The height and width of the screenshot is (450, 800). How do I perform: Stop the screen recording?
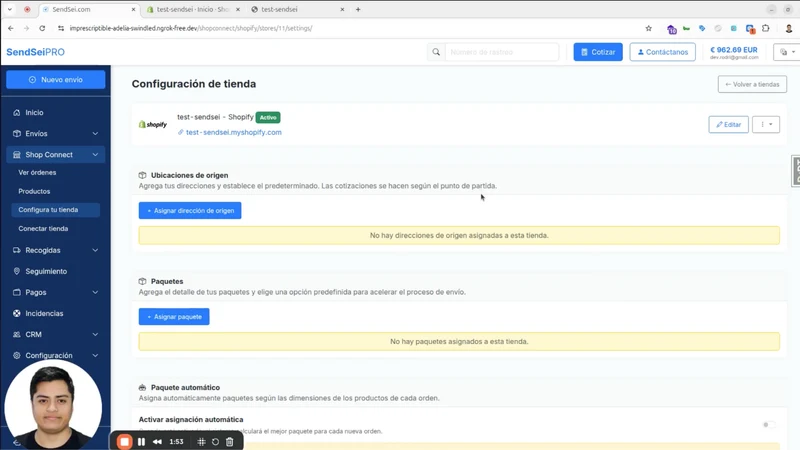tap(124, 442)
